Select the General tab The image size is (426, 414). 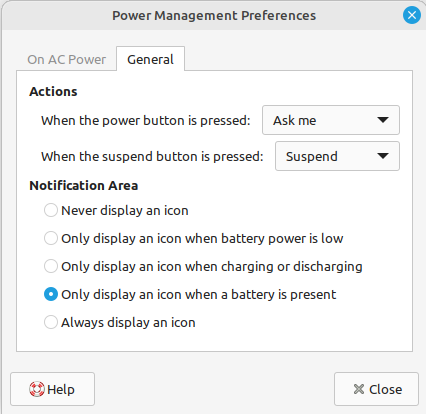click(x=150, y=59)
